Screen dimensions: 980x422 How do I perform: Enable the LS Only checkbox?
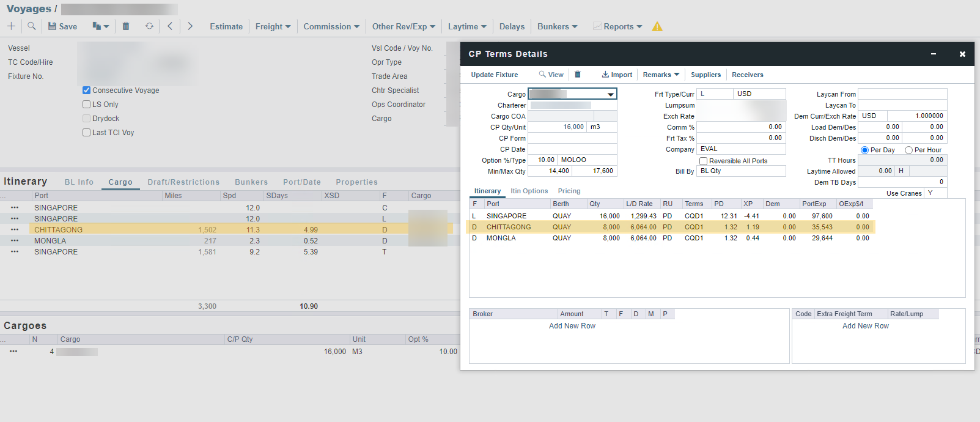point(87,105)
